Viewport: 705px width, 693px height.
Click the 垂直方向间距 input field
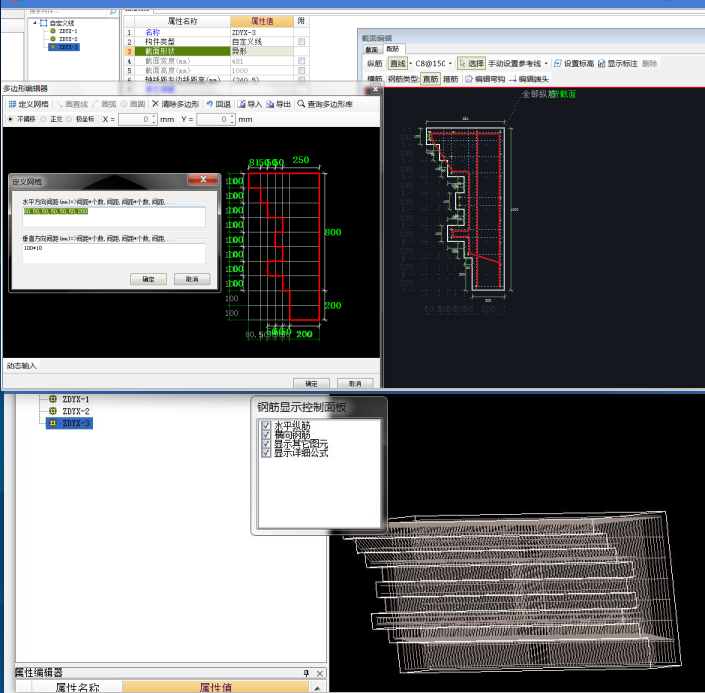point(114,253)
